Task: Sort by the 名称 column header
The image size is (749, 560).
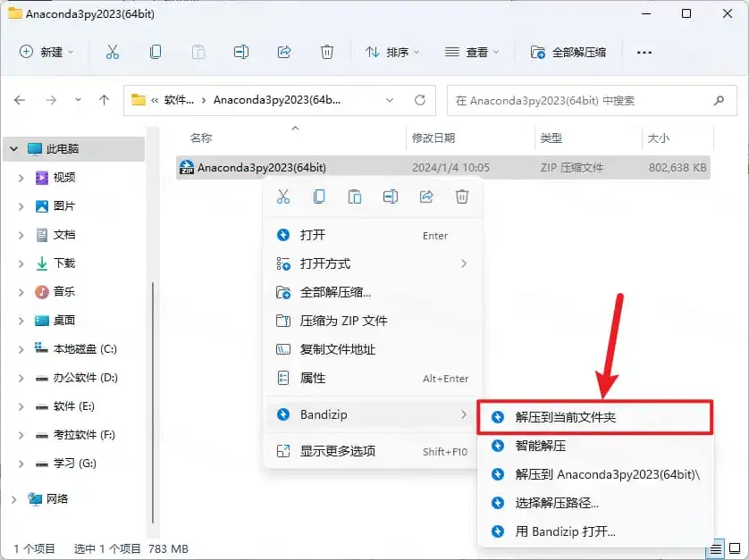Action: [201, 138]
